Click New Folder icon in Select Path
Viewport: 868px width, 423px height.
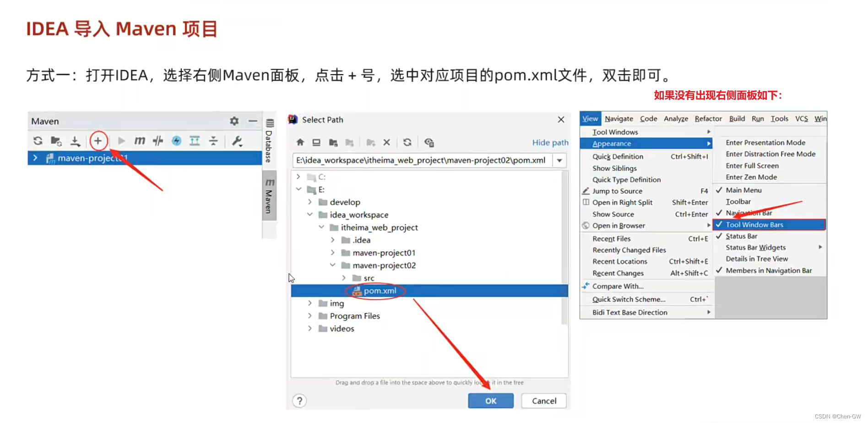371,142
